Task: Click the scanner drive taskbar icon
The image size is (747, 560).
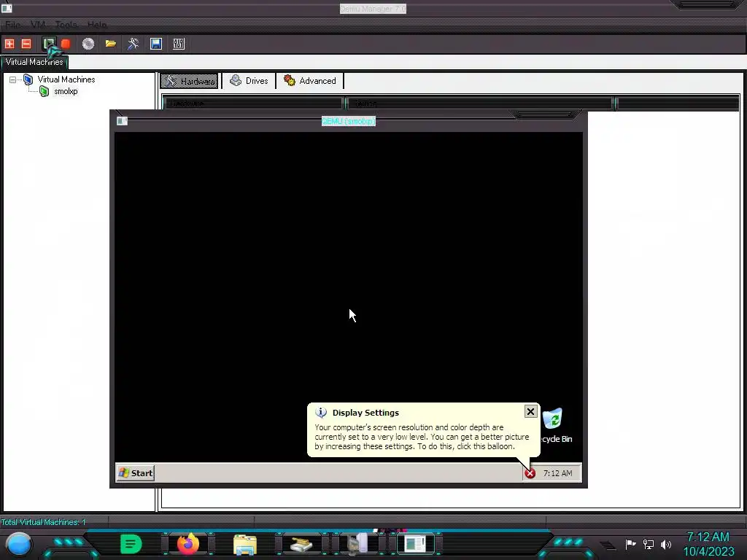Action: (x=301, y=544)
